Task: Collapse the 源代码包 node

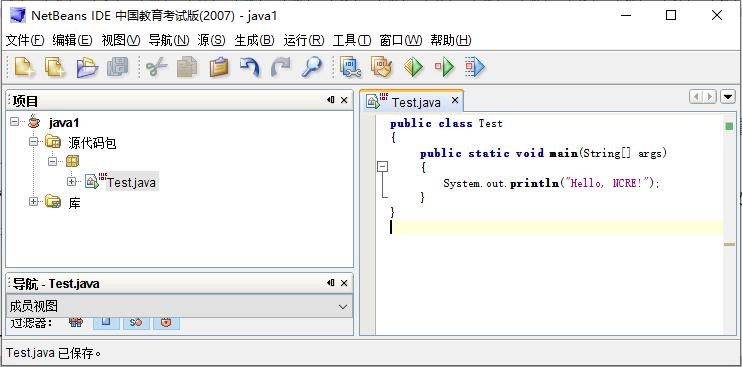Action: 33,141
